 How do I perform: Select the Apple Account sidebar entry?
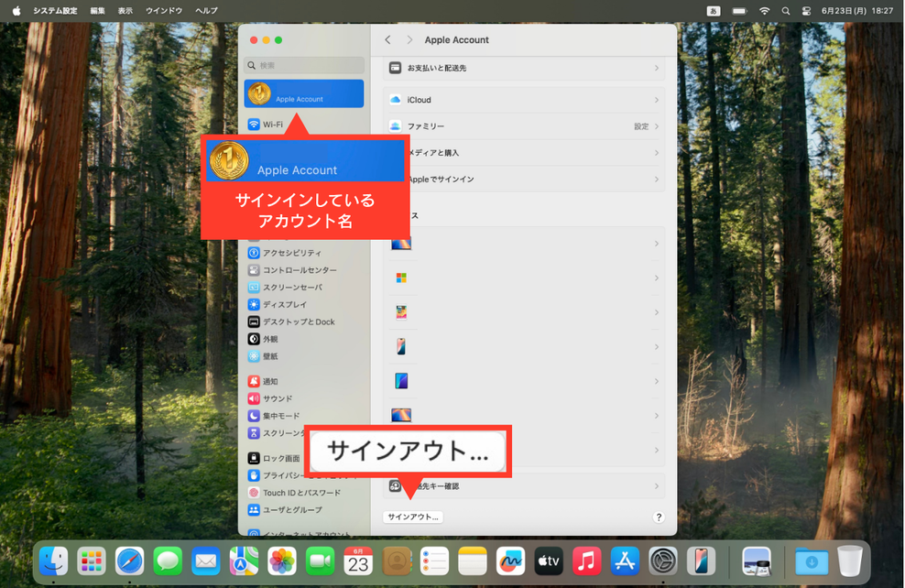point(303,93)
